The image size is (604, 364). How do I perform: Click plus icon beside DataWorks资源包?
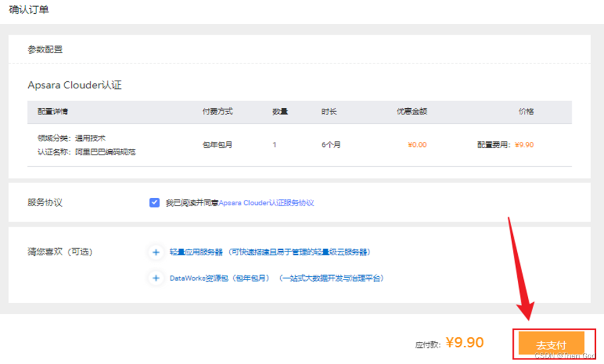coord(156,278)
